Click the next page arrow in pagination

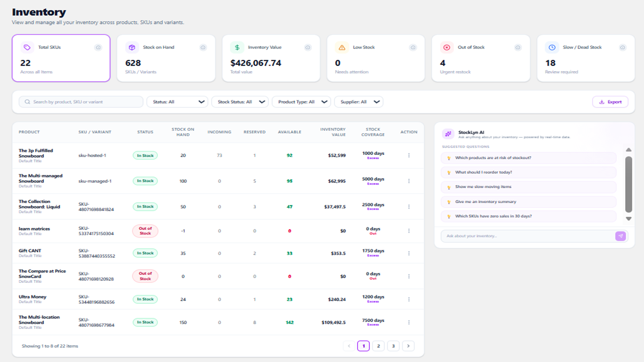point(408,346)
